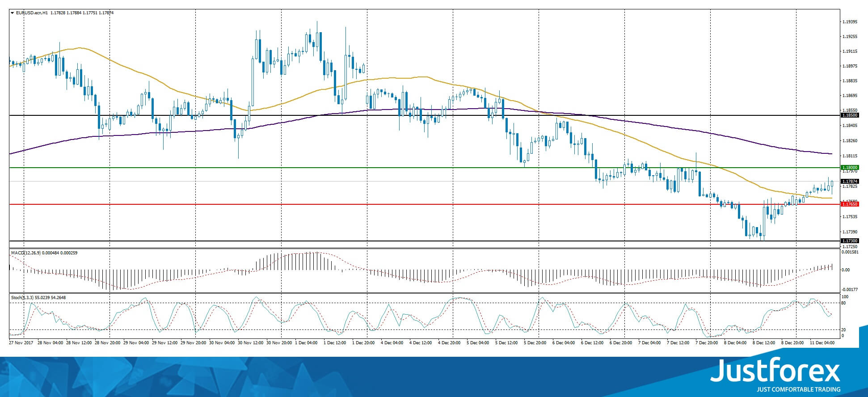
Task: Click the small triangle before EURUSD.ecn title
Action: (12, 13)
